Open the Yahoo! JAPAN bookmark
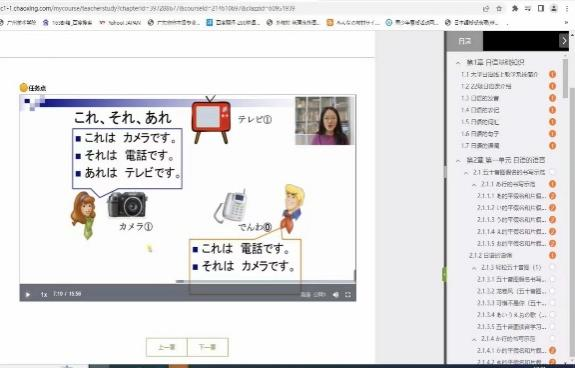575x368 pixels. point(121,23)
